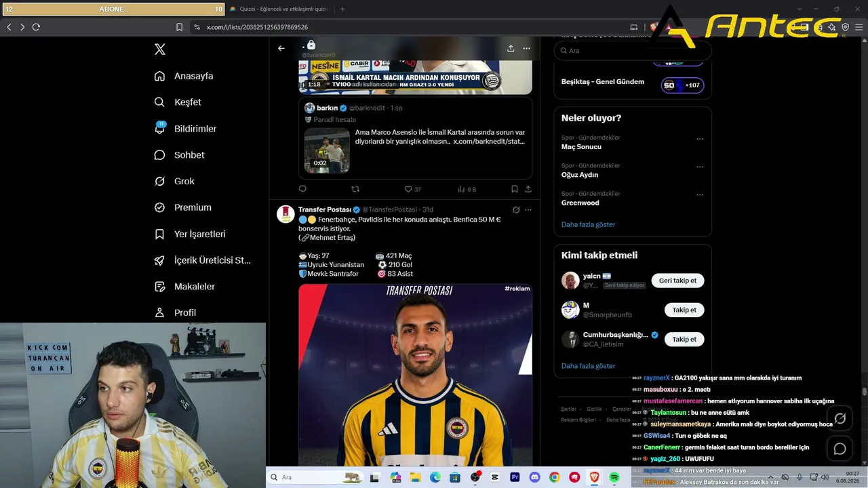
Task: Show more trends under Neler oluyor
Action: [589, 224]
